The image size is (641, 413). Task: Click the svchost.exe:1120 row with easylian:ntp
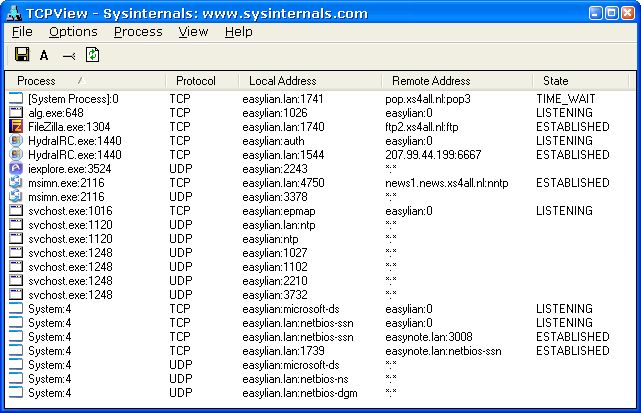(x=321, y=238)
